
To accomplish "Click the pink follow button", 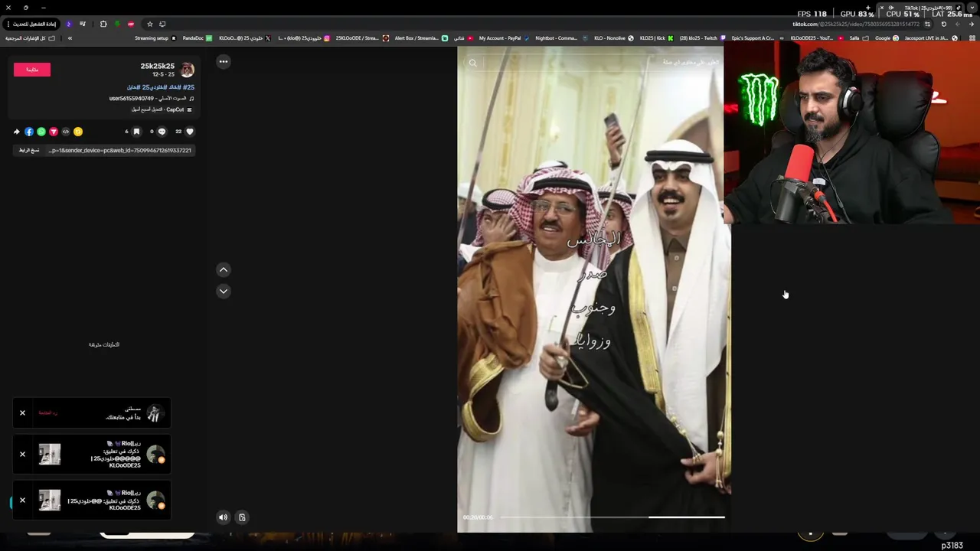I will tap(32, 70).
